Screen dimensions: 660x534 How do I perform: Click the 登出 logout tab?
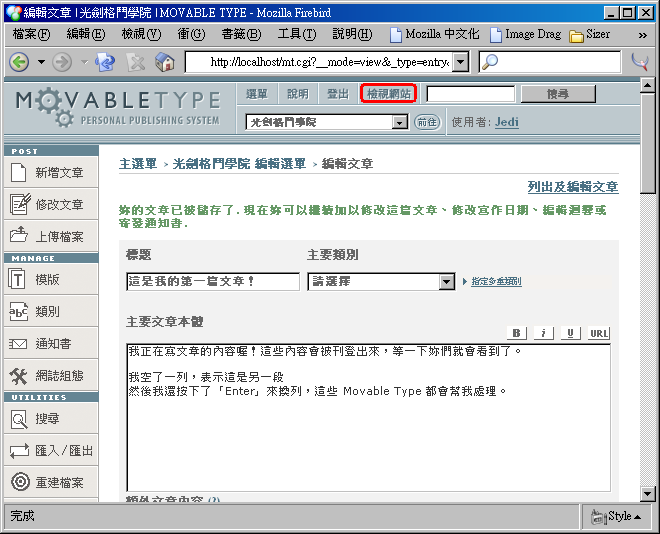tap(338, 94)
